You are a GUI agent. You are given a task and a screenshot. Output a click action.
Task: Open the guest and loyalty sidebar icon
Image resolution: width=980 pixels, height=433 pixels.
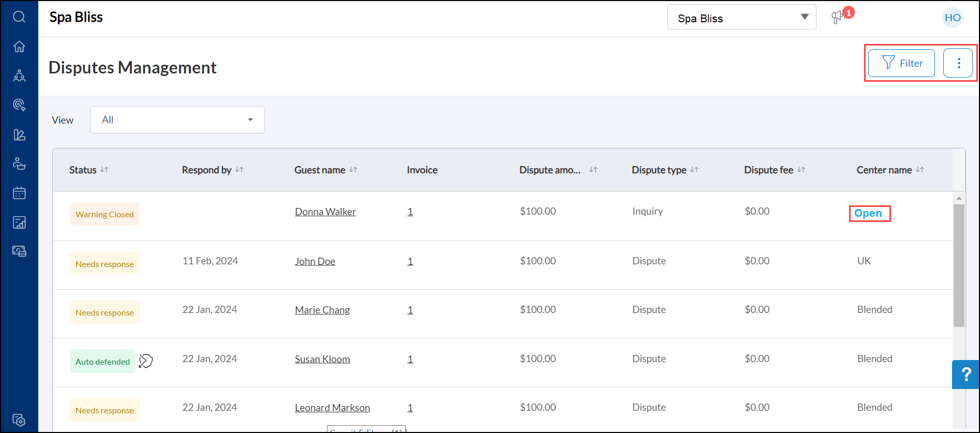tap(19, 164)
